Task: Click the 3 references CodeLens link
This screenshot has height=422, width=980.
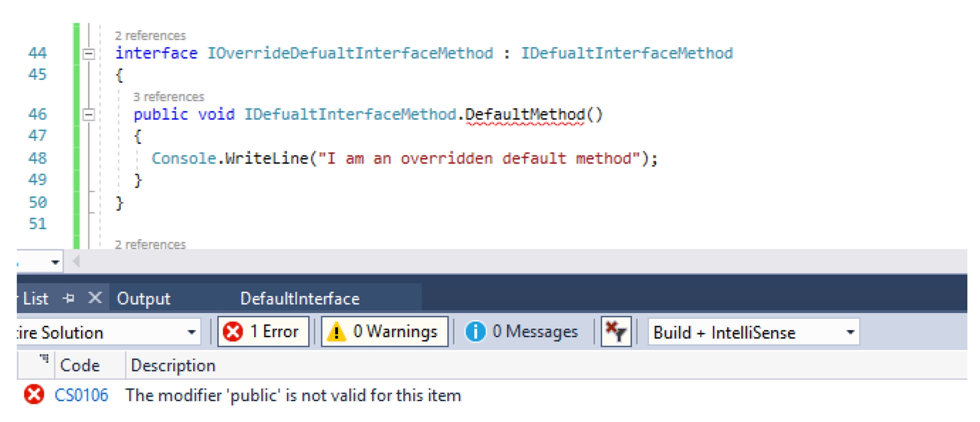Action: click(168, 96)
